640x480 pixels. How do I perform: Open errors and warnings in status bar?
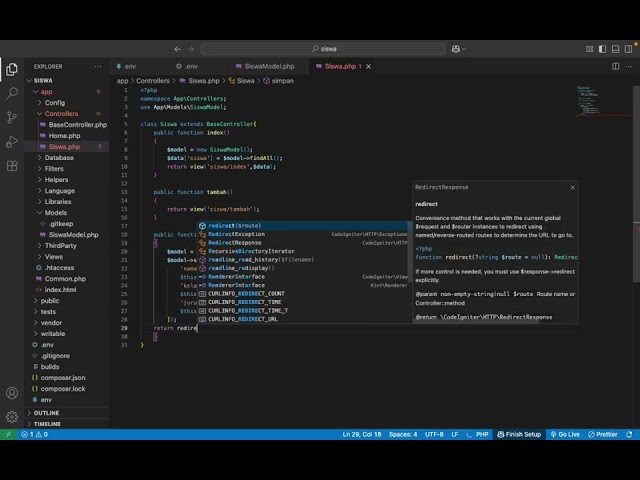[x=35, y=434]
